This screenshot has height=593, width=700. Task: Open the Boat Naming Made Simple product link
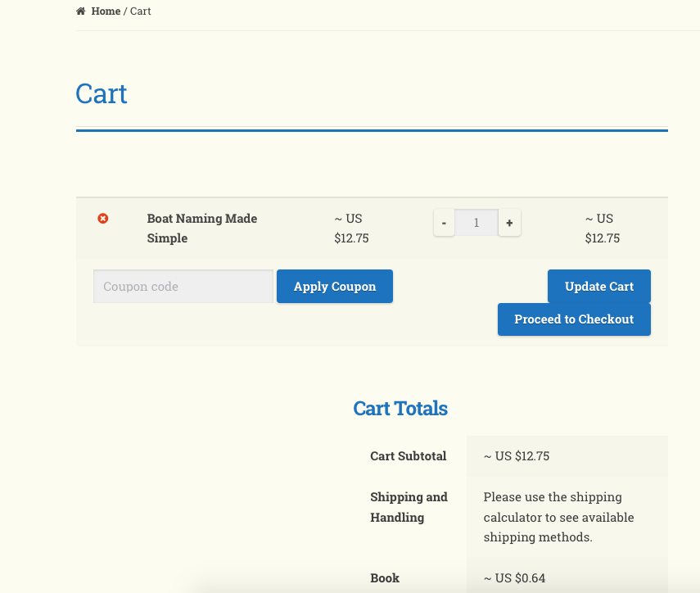[201, 229]
